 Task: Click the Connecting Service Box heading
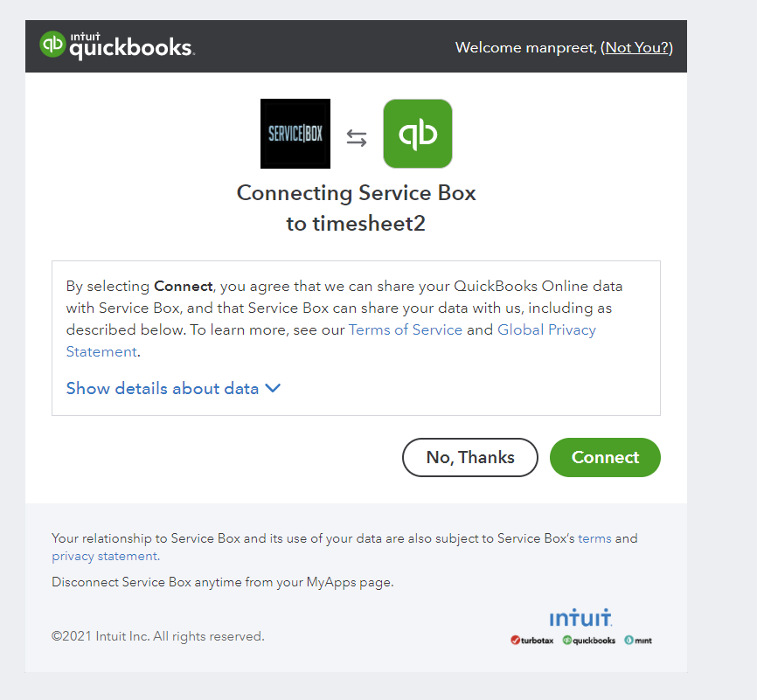point(357,208)
